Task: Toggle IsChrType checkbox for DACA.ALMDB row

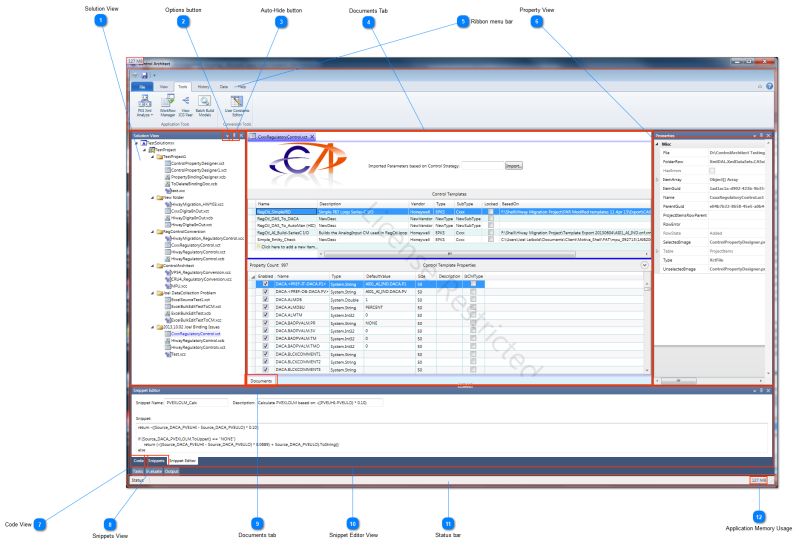Action: click(x=473, y=300)
